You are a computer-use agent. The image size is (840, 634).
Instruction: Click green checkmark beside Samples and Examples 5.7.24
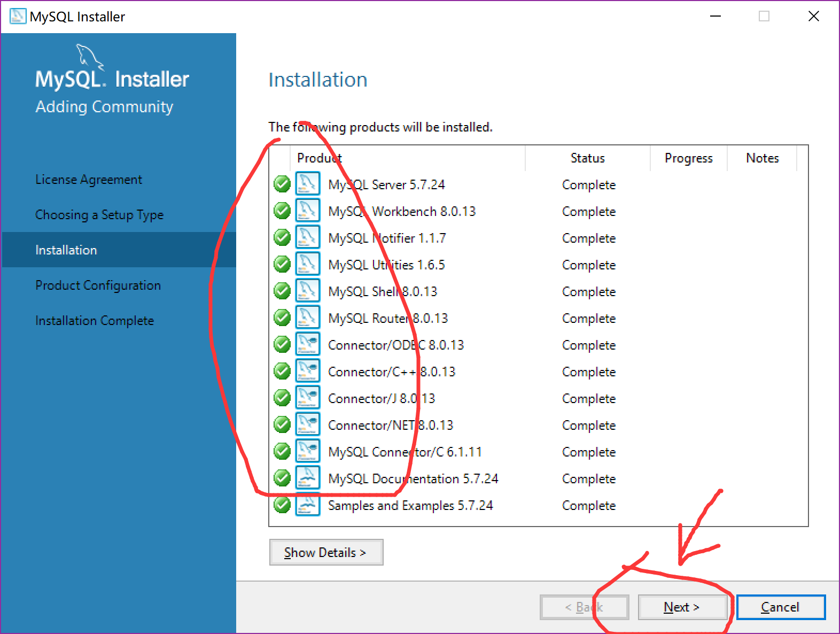pos(282,505)
